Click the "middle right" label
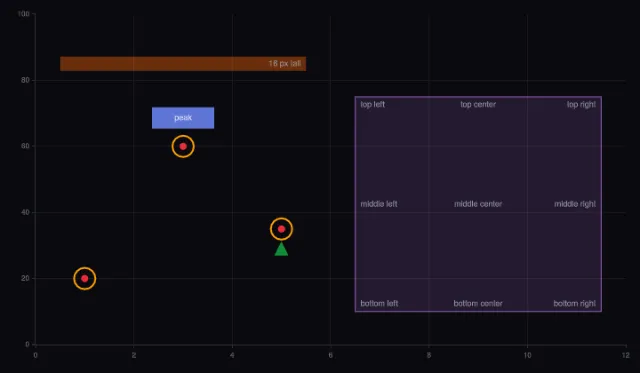This screenshot has height=373, width=640. [x=575, y=204]
